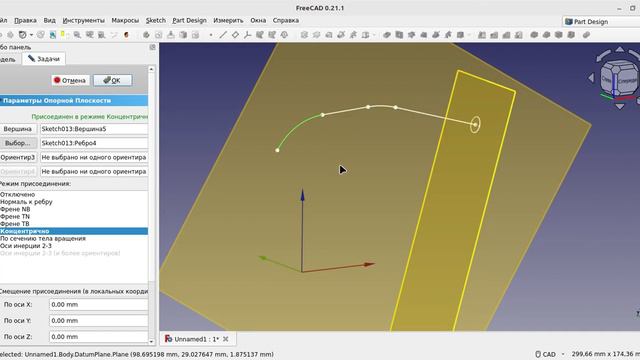Click the Clone tool icon
Viewport: 640px width, 360px height.
[284, 35]
